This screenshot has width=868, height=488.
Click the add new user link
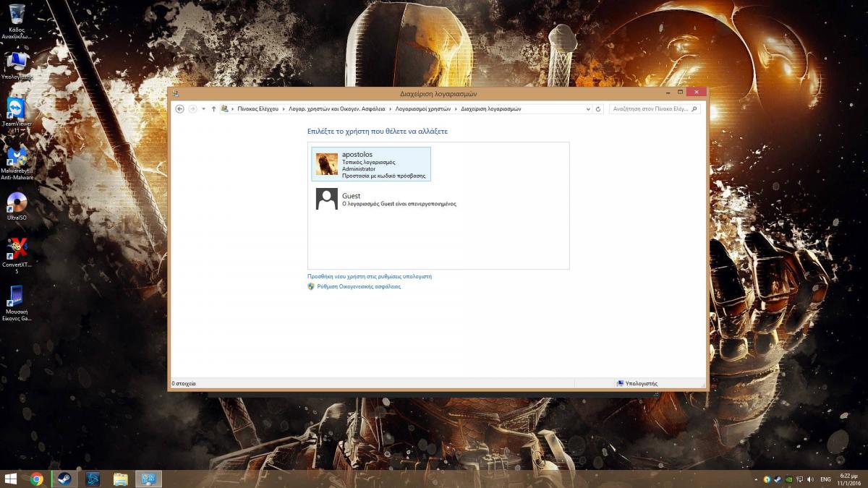click(369, 276)
